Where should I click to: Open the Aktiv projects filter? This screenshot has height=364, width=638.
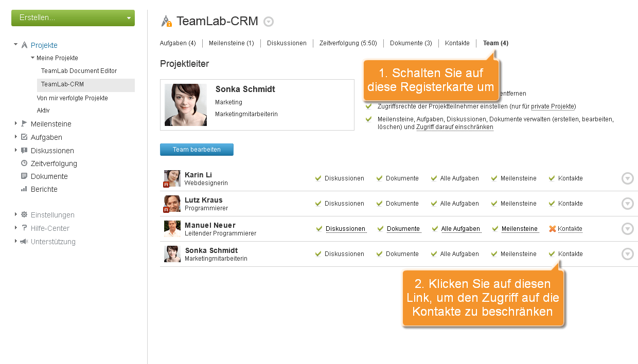tap(43, 111)
